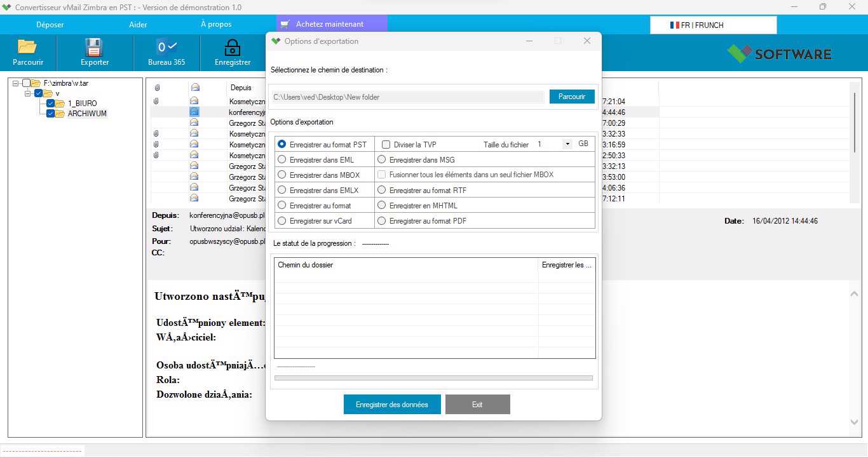The width and height of the screenshot is (868, 458).
Task: Uncheck the 1_BIURO folder checkbox
Action: (x=50, y=104)
